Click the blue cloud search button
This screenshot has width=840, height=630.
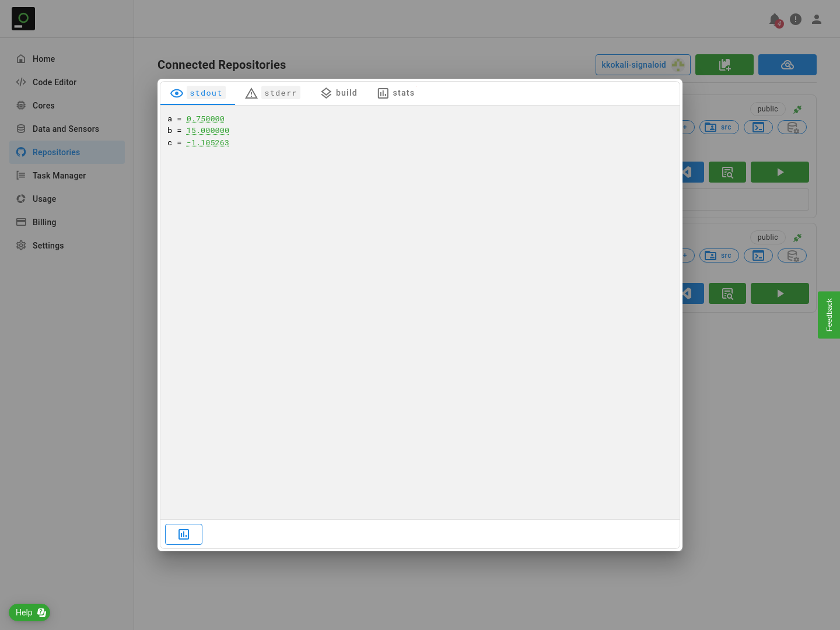click(787, 65)
